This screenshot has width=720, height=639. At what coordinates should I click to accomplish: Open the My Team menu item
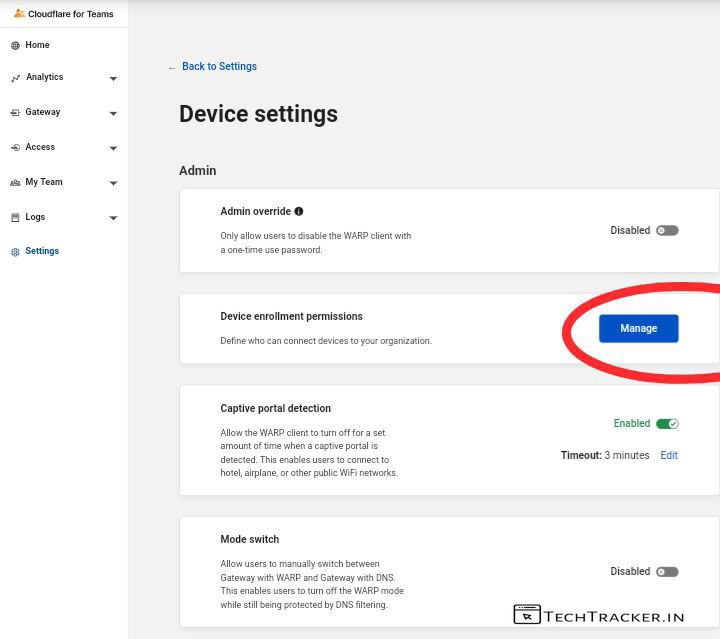click(x=44, y=182)
